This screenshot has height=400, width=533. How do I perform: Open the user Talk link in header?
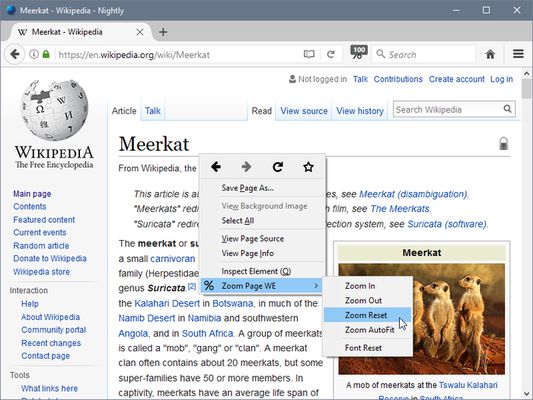(x=360, y=79)
